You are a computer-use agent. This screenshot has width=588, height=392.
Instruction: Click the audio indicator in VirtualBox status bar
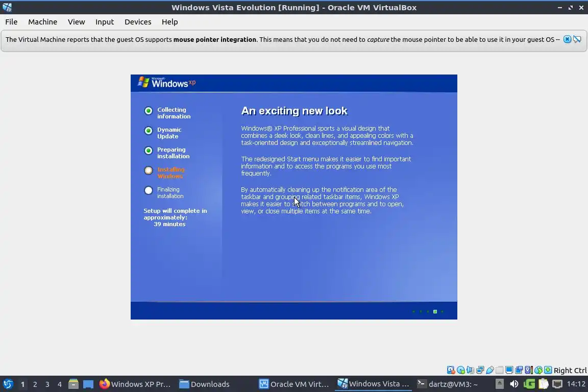(470, 370)
